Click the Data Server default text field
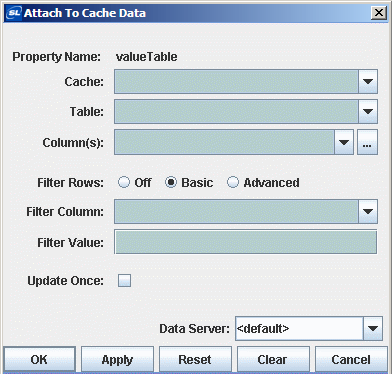 click(x=299, y=329)
